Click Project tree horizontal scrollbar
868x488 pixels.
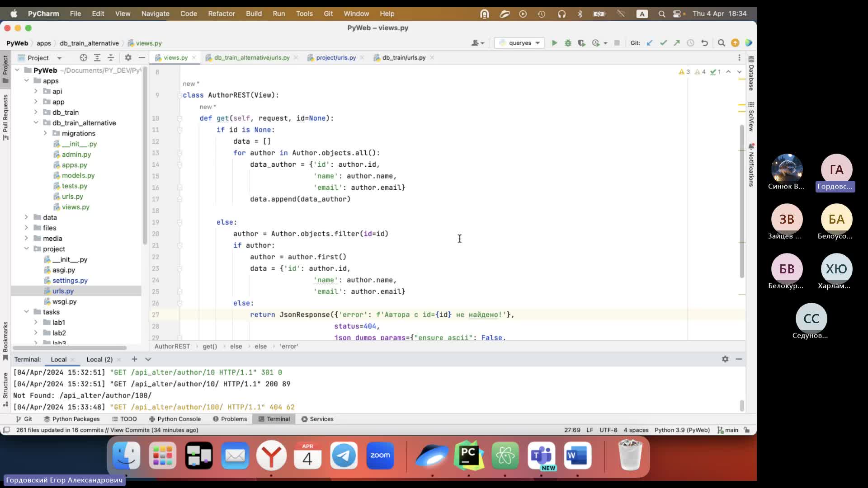(x=70, y=348)
